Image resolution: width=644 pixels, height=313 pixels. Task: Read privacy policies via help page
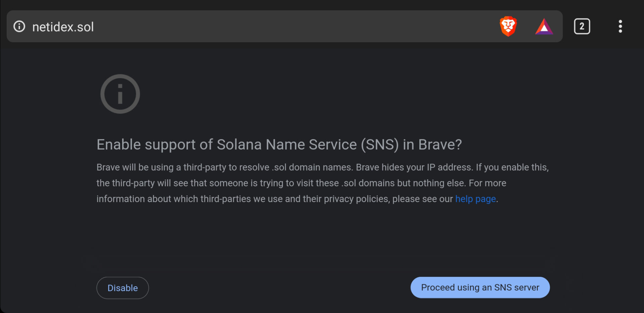tap(475, 198)
